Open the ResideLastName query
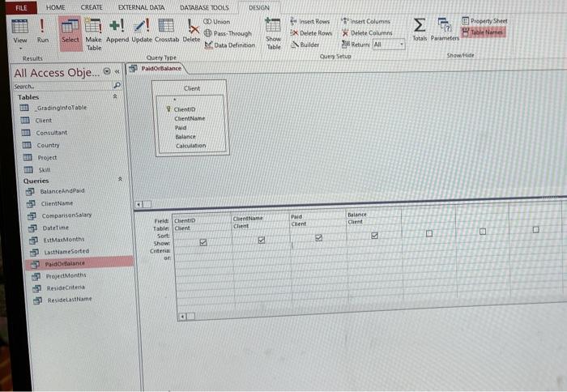The height and width of the screenshot is (392, 567). pyautogui.click(x=64, y=300)
